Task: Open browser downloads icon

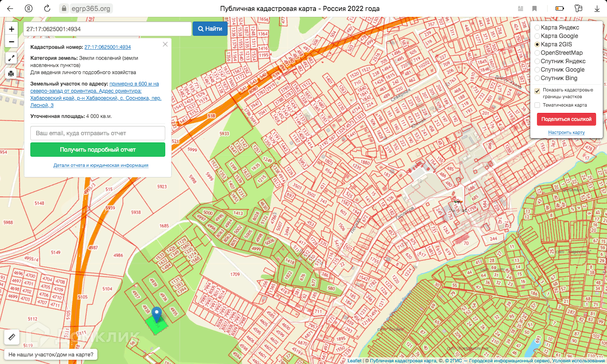Action: (x=597, y=8)
